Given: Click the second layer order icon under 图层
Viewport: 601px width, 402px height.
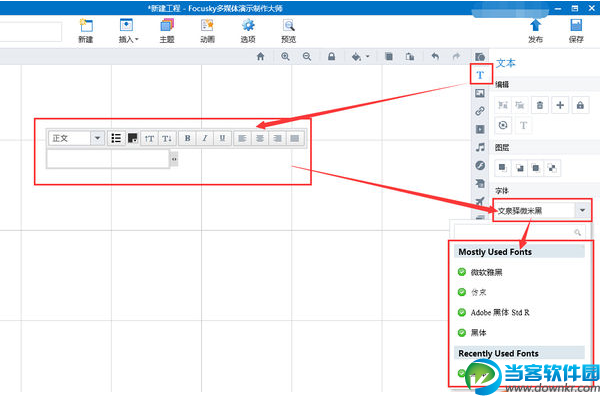Looking at the screenshot, I should (519, 168).
